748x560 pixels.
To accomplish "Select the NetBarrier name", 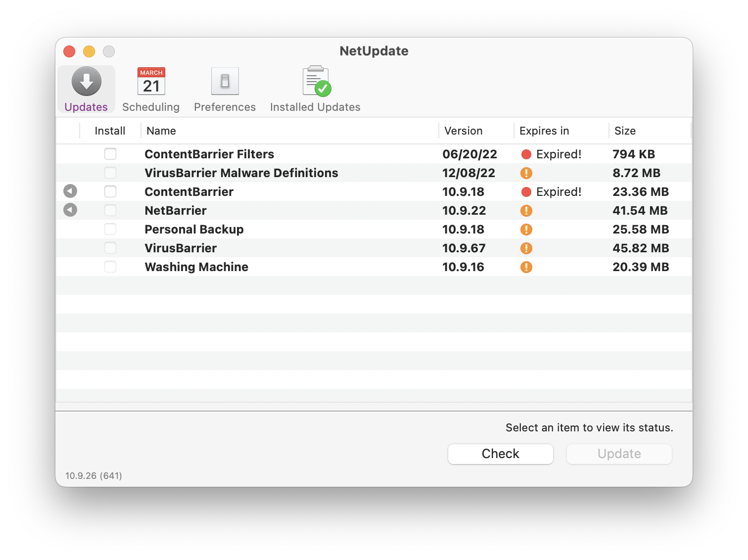I will 176,211.
